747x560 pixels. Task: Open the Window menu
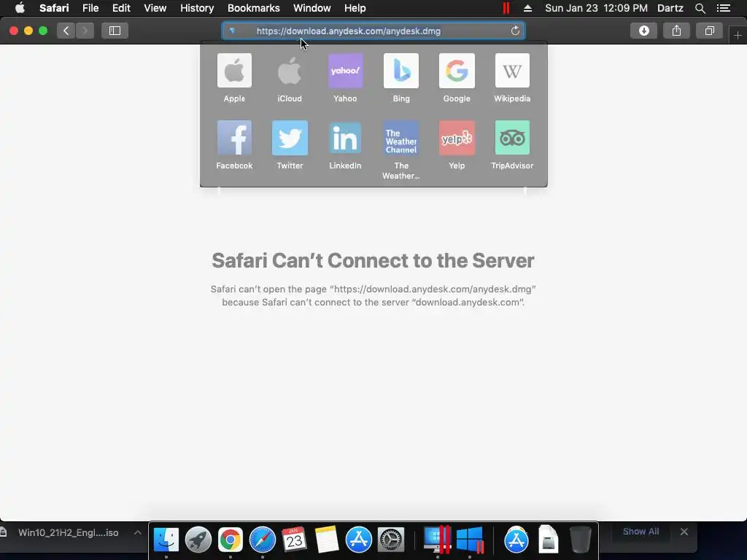[x=311, y=8]
